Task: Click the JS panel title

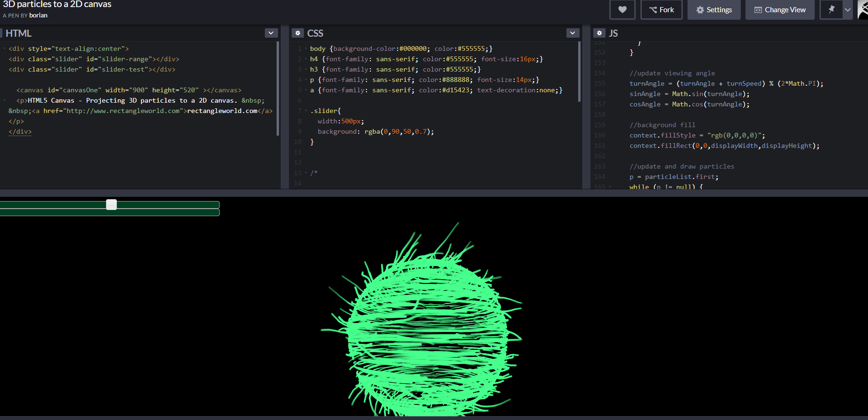Action: click(613, 33)
